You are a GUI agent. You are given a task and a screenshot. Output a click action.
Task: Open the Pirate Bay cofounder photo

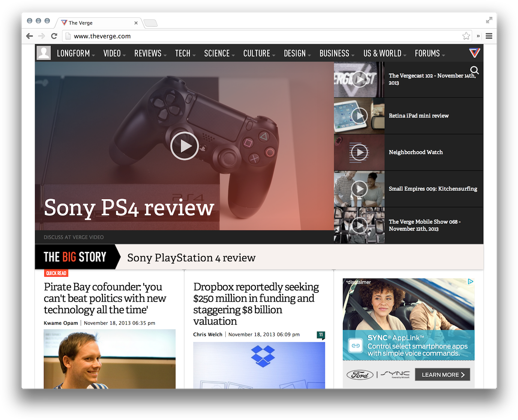click(110, 359)
